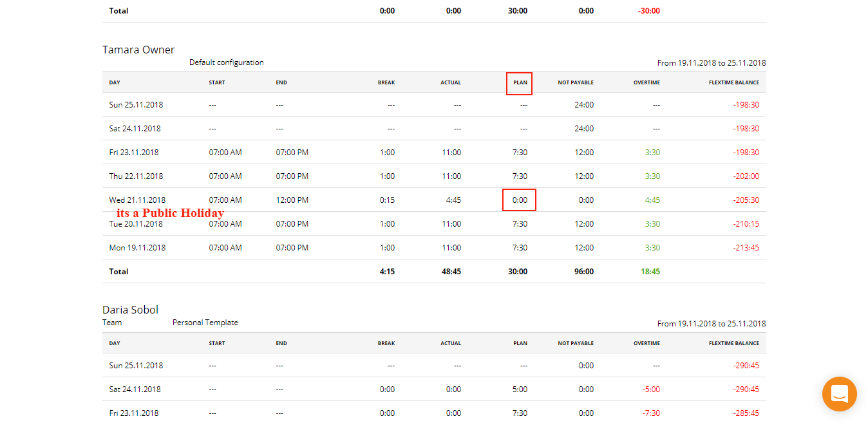Click the 4:45 actual value on Wed 21.11.2018
Screen dimensions: 868x423
pos(453,200)
